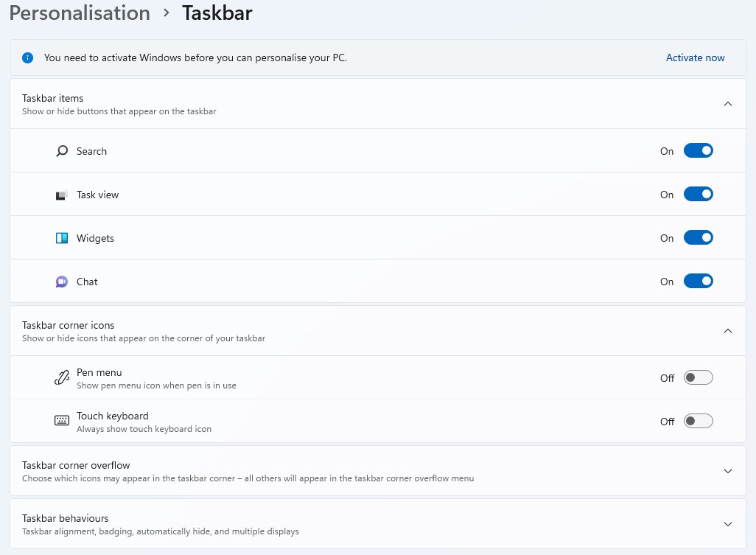Turn on the Touch keyboard toggle

(698, 422)
